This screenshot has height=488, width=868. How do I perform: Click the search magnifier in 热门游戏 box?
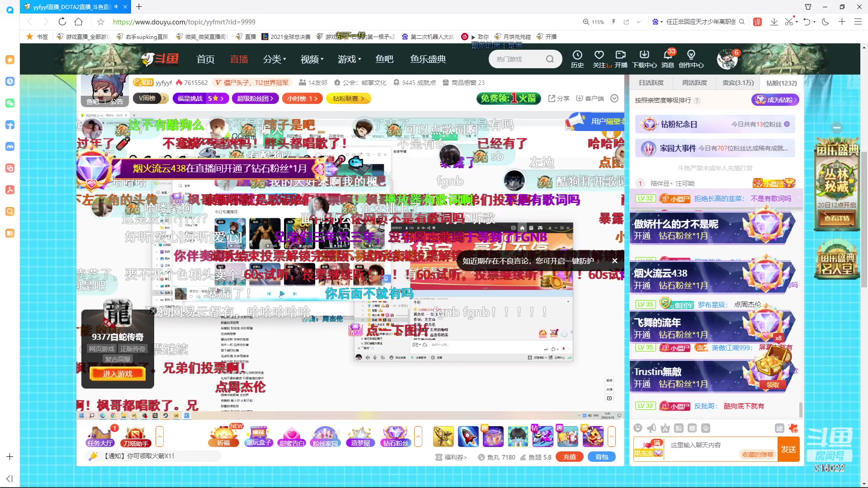point(550,59)
